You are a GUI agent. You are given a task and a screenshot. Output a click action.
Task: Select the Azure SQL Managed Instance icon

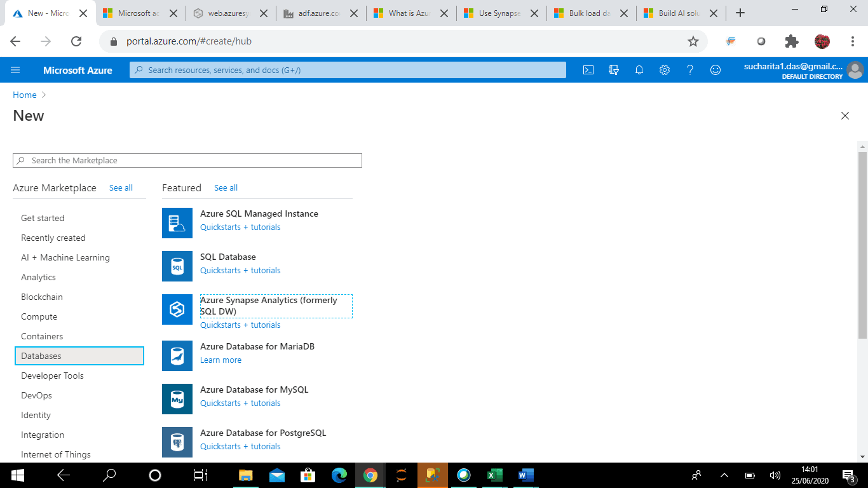[x=177, y=223]
